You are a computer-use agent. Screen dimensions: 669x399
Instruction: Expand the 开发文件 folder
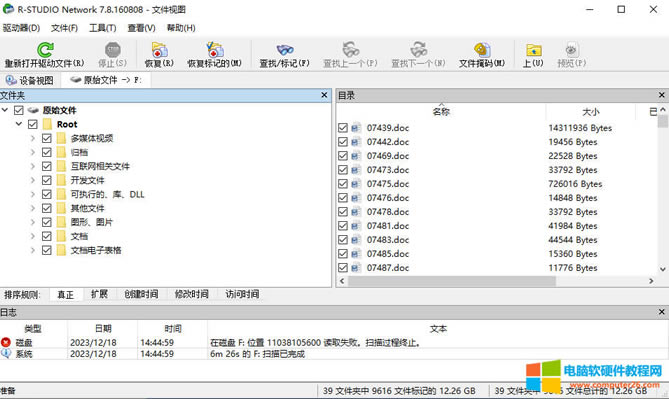pyautogui.click(x=33, y=180)
